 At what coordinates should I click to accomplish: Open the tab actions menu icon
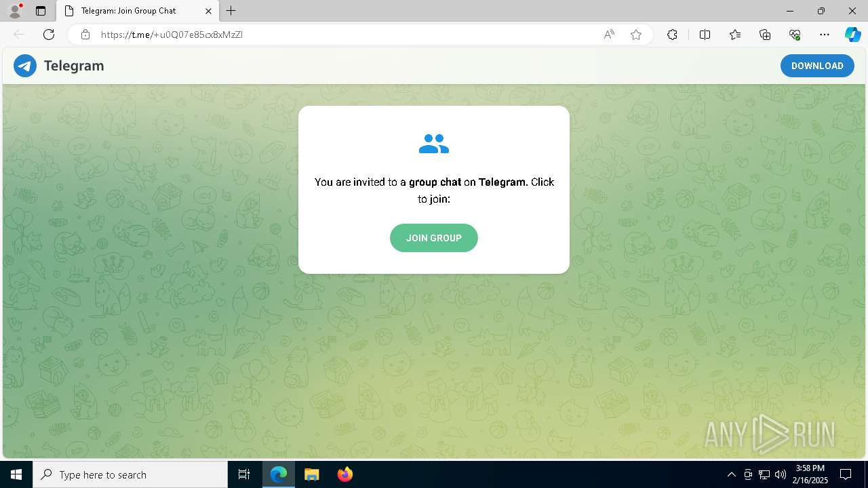click(41, 11)
